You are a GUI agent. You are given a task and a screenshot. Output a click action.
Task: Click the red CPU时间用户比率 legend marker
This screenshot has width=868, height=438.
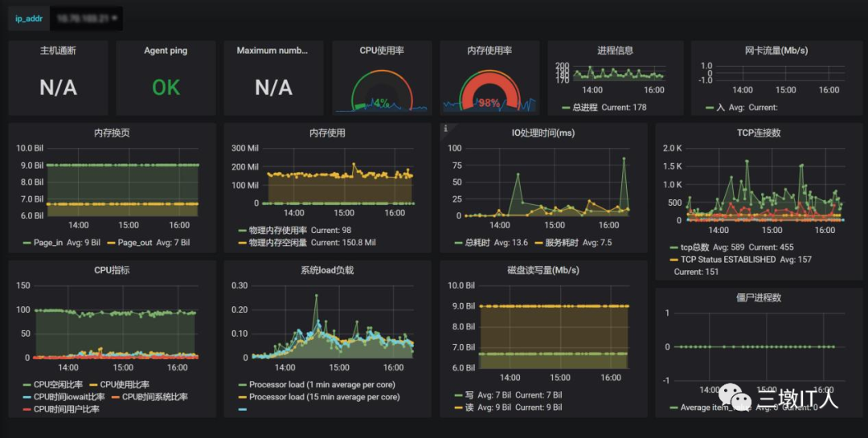pos(27,409)
